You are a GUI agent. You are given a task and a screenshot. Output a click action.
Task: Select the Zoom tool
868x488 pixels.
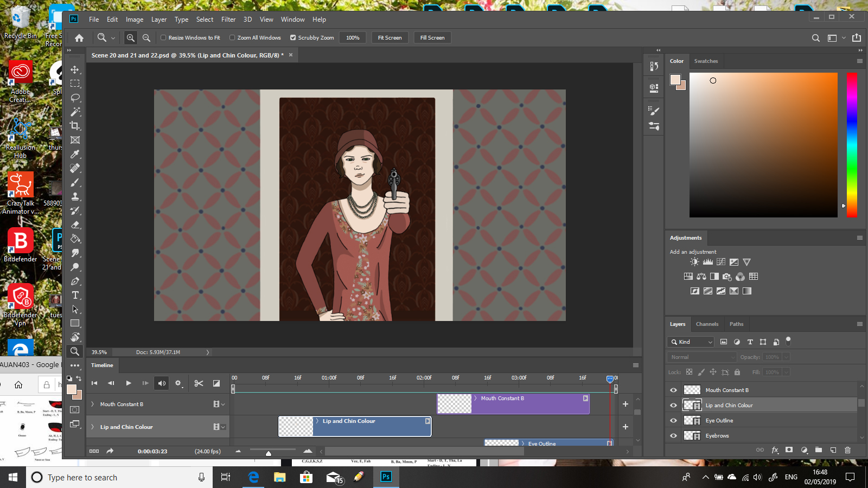(75, 351)
